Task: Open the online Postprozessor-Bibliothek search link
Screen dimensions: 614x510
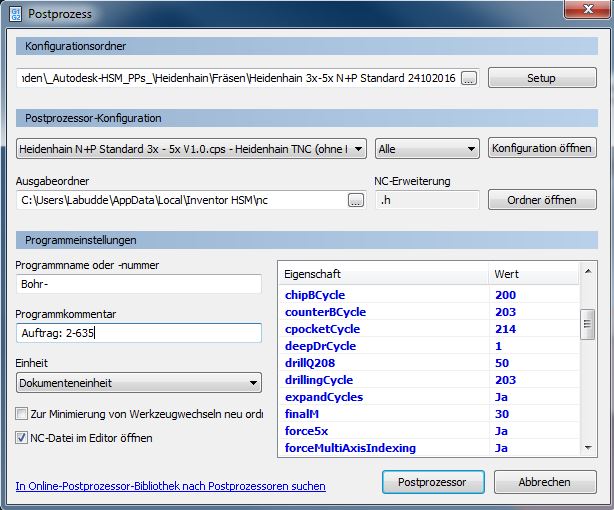Action: point(170,486)
